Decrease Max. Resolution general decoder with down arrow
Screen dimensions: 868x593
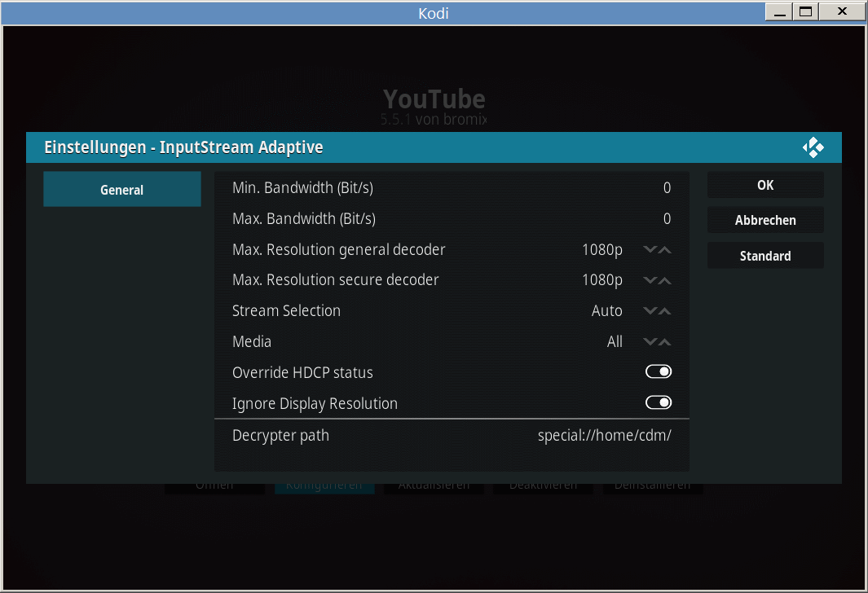click(650, 249)
